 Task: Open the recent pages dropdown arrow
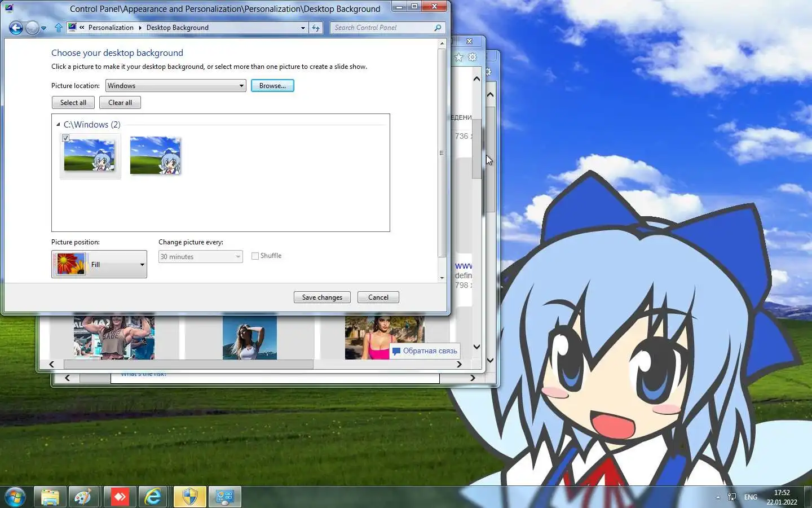coord(44,28)
